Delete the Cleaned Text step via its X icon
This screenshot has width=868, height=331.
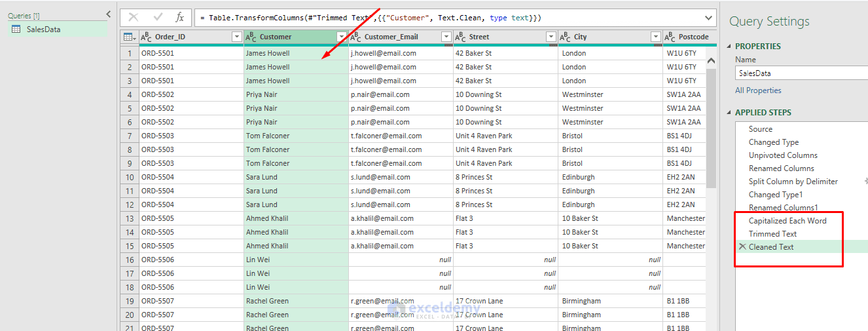(742, 247)
